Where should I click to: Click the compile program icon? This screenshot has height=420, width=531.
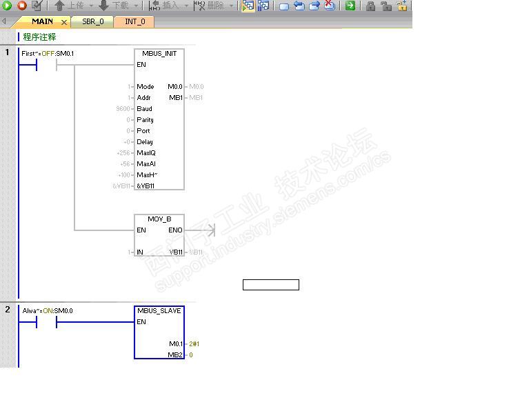[x=37, y=5]
